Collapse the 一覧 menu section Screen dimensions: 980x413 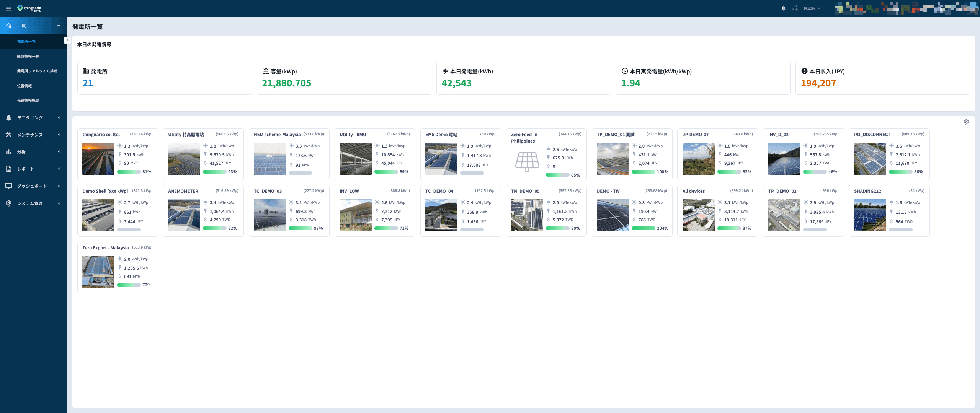(59, 26)
